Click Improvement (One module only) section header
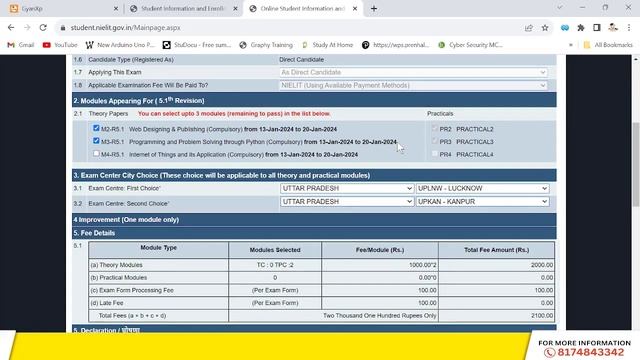The width and height of the screenshot is (640, 360). (314, 220)
